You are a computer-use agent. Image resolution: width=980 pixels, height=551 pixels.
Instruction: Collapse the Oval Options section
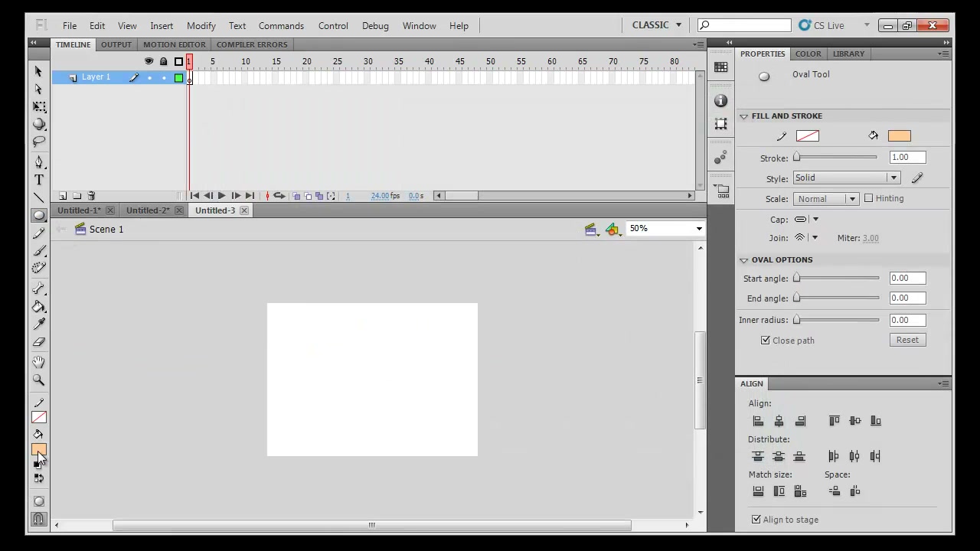click(743, 260)
